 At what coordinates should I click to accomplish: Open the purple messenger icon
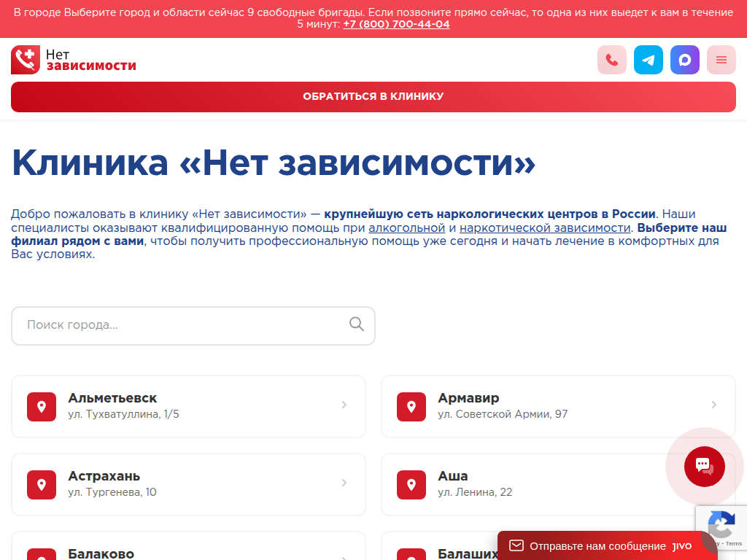pos(684,60)
